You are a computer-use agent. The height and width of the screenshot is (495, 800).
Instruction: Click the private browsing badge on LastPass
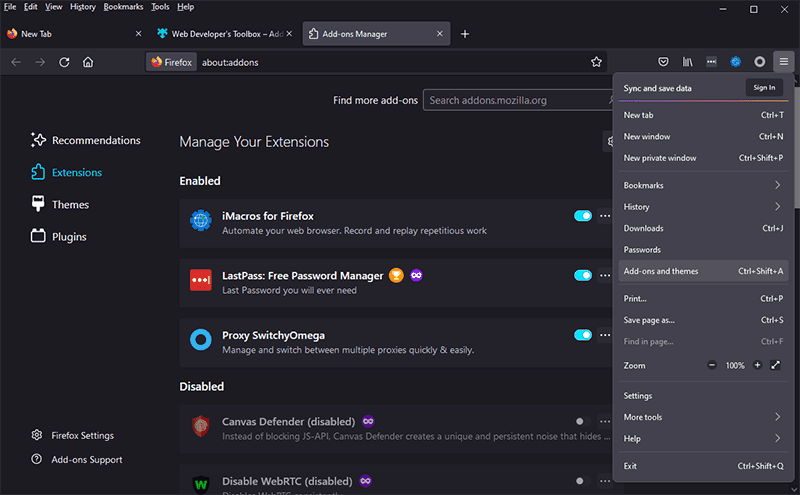tap(416, 276)
